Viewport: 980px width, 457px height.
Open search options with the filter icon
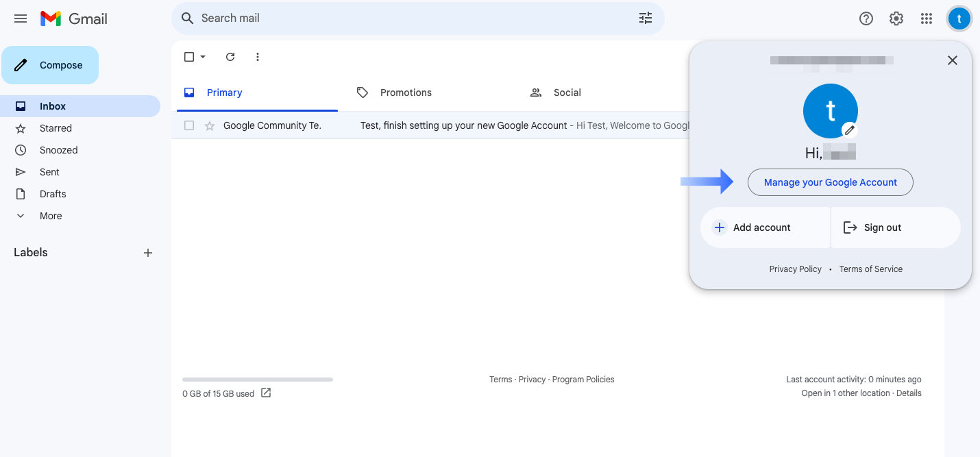(x=645, y=18)
